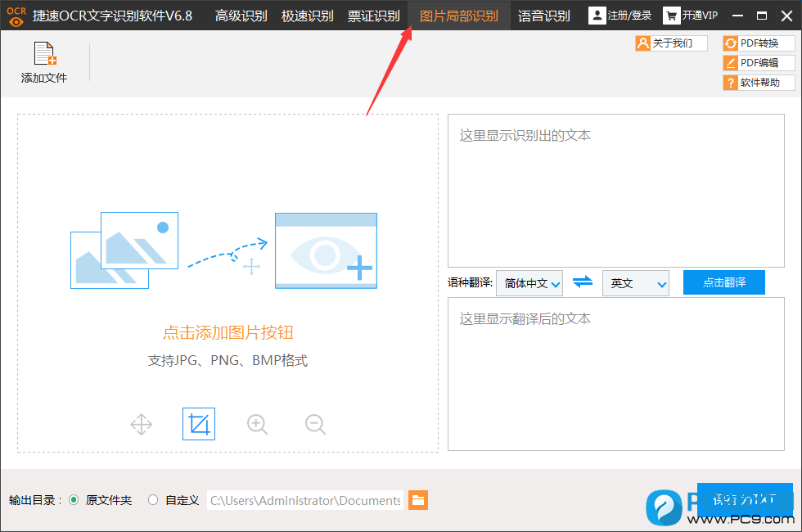Click the output path field

[305, 500]
